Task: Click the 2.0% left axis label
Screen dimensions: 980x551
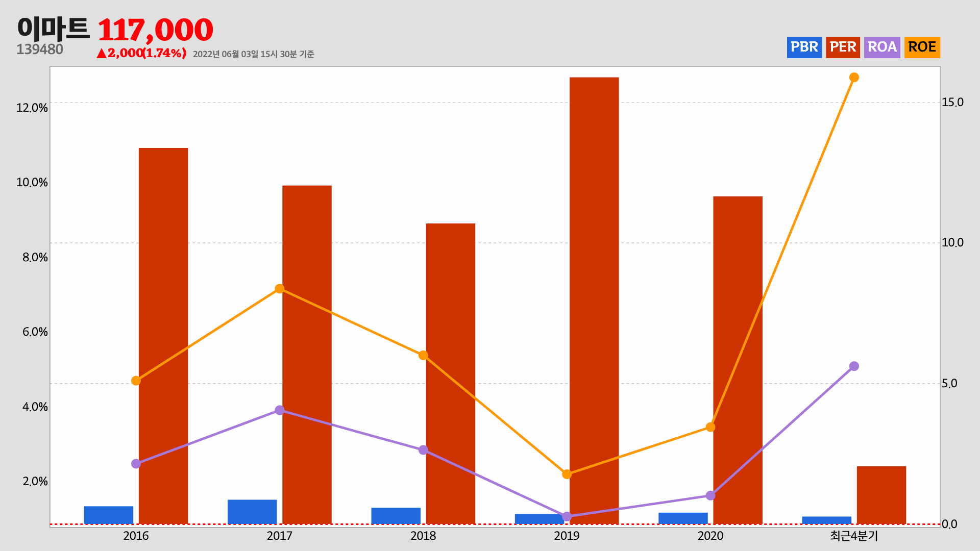Action: coord(35,482)
